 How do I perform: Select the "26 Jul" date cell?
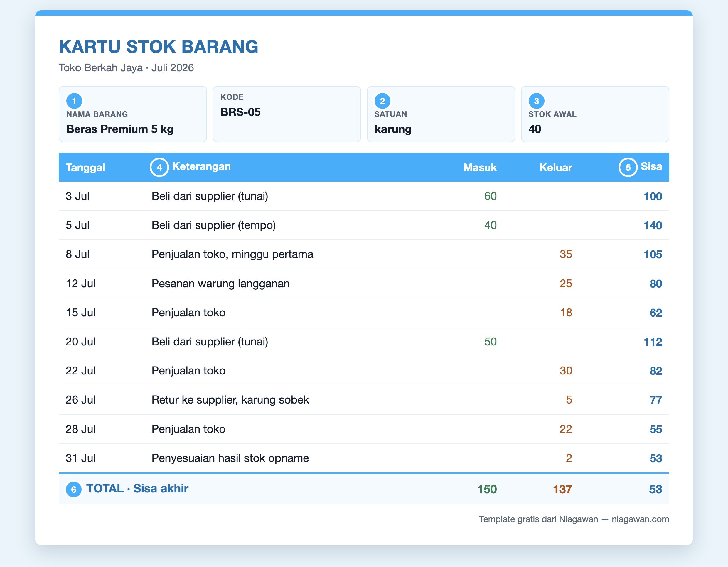pyautogui.click(x=81, y=399)
